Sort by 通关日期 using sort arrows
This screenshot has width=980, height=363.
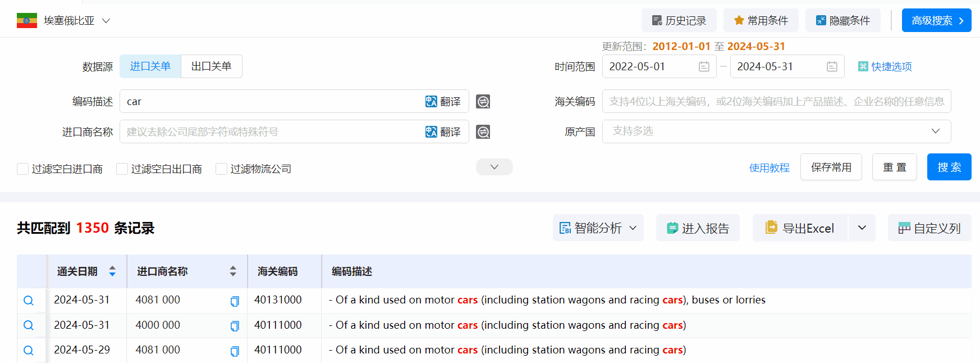click(x=112, y=271)
